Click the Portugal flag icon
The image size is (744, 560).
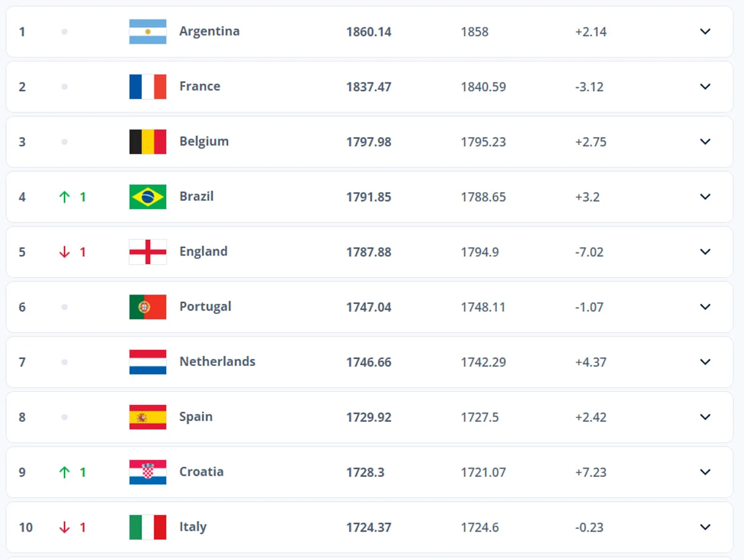coord(148,307)
